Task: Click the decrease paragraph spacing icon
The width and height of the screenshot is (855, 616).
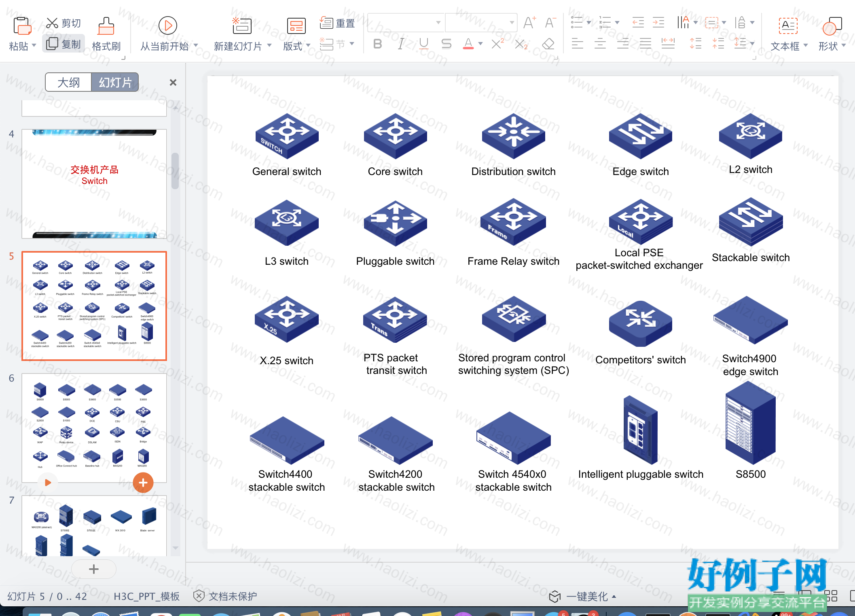Action: tap(718, 43)
